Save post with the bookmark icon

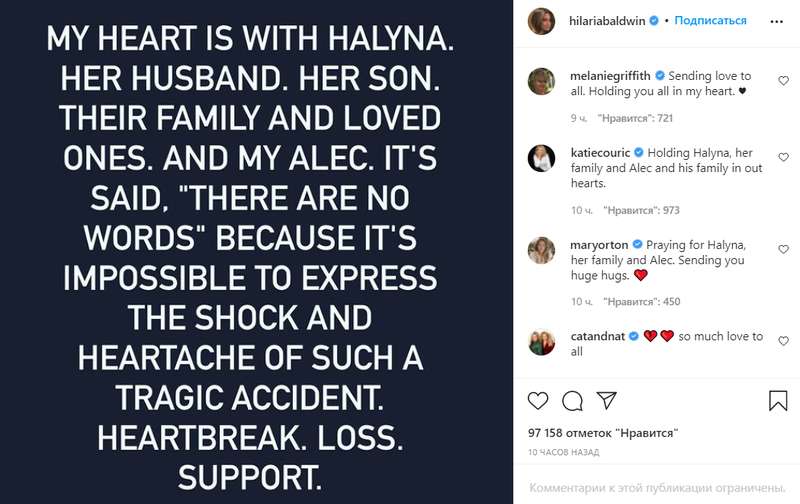click(x=778, y=401)
